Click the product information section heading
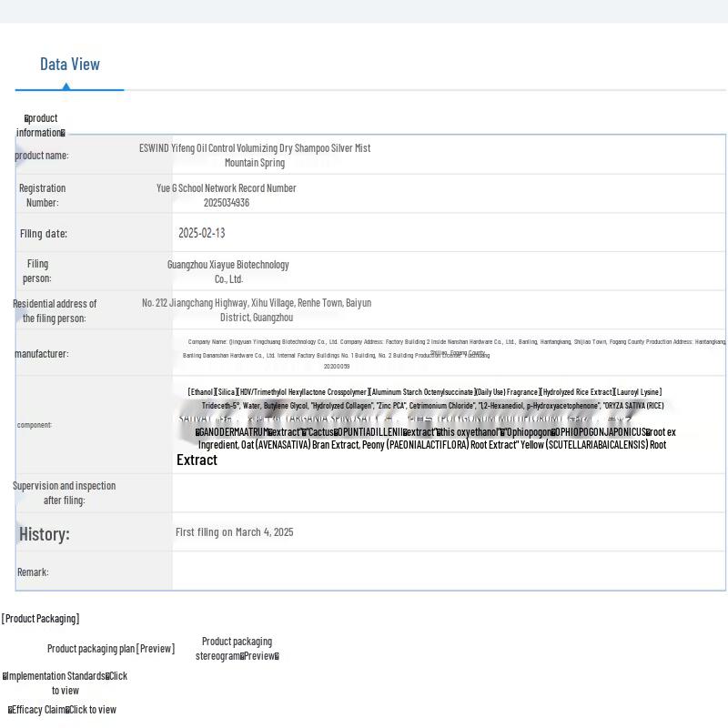Screen dimensions: 728x728 coord(41,126)
